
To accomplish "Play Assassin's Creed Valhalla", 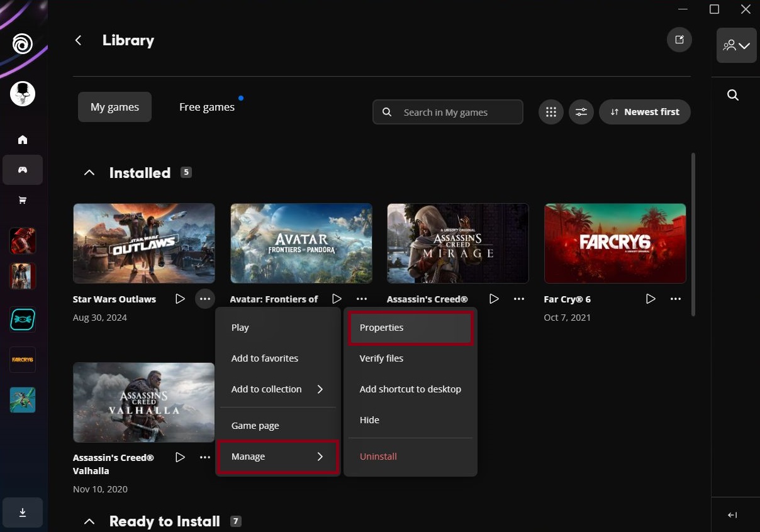I will 180,457.
